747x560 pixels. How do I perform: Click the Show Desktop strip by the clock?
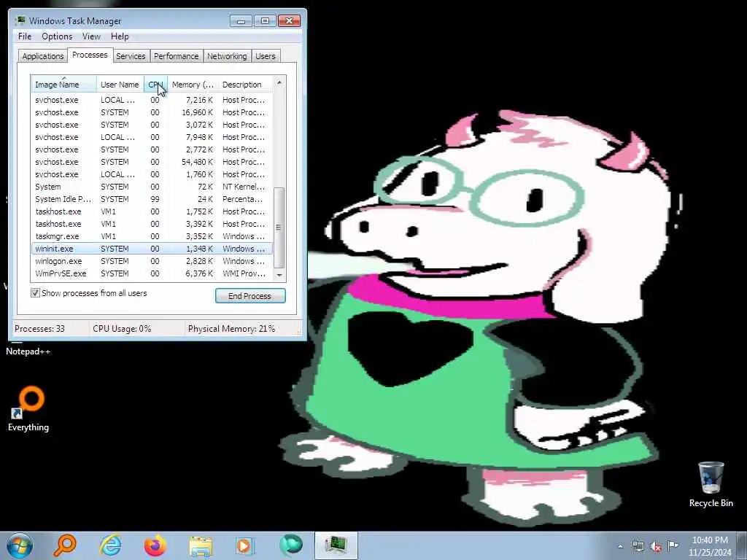pyautogui.click(x=742, y=545)
